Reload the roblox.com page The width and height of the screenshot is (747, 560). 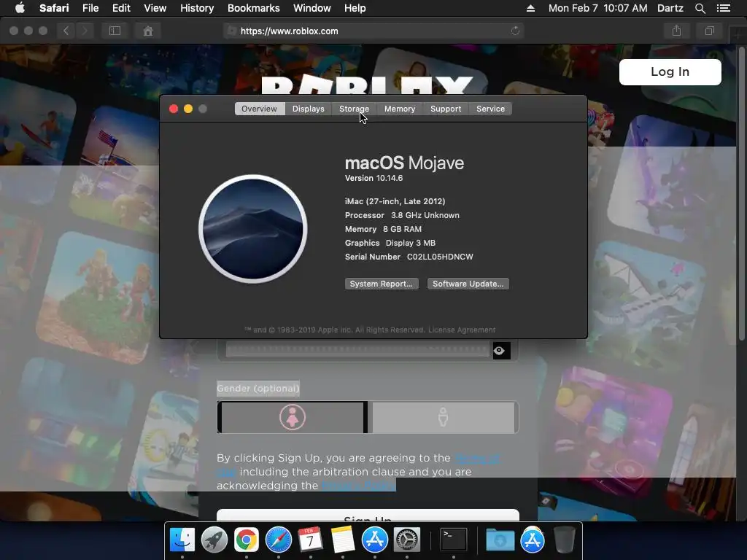pos(515,31)
